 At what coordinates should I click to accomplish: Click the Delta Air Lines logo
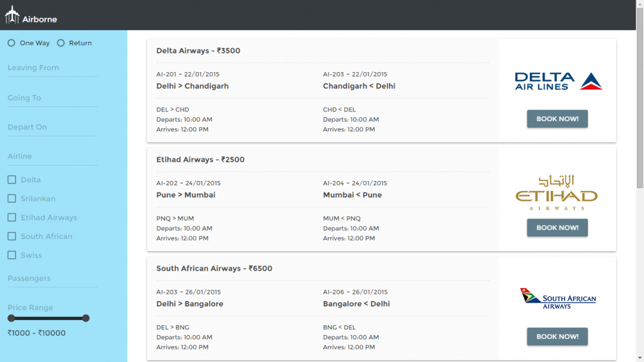click(x=558, y=81)
